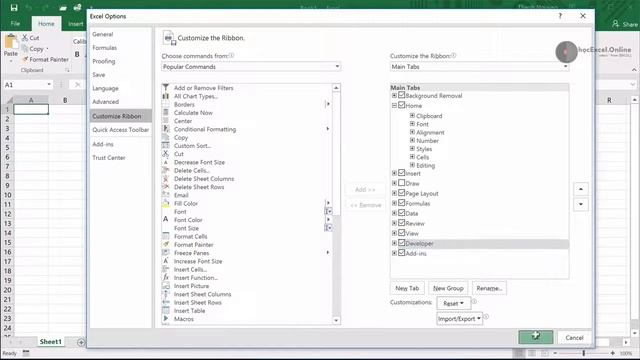640x360 pixels.
Task: Open the Import/Export dropdown
Action: (x=459, y=318)
